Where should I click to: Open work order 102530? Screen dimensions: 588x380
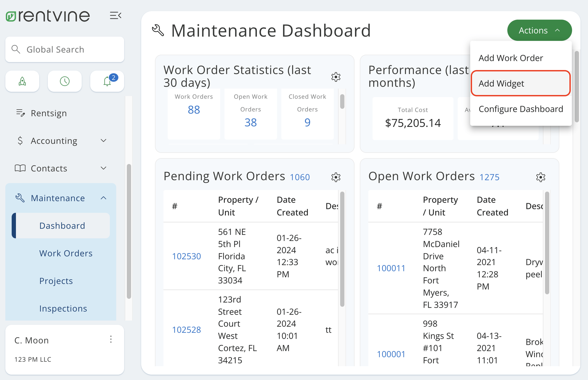click(187, 256)
